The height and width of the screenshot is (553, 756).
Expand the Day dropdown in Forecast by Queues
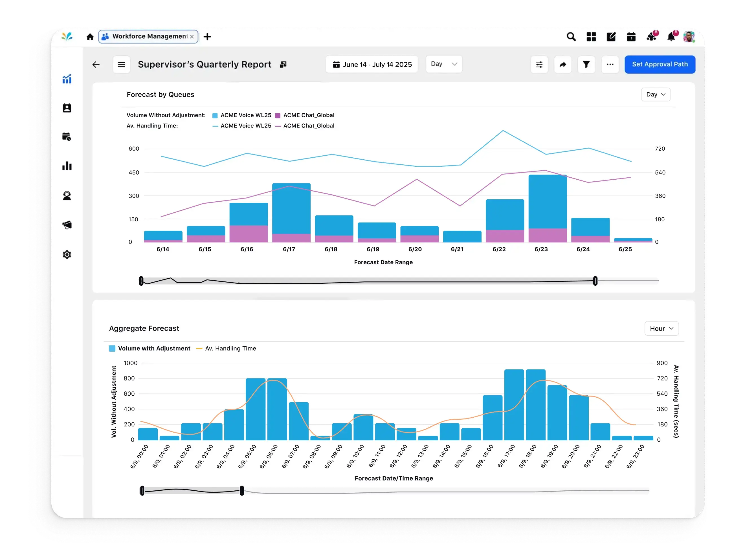(x=655, y=94)
